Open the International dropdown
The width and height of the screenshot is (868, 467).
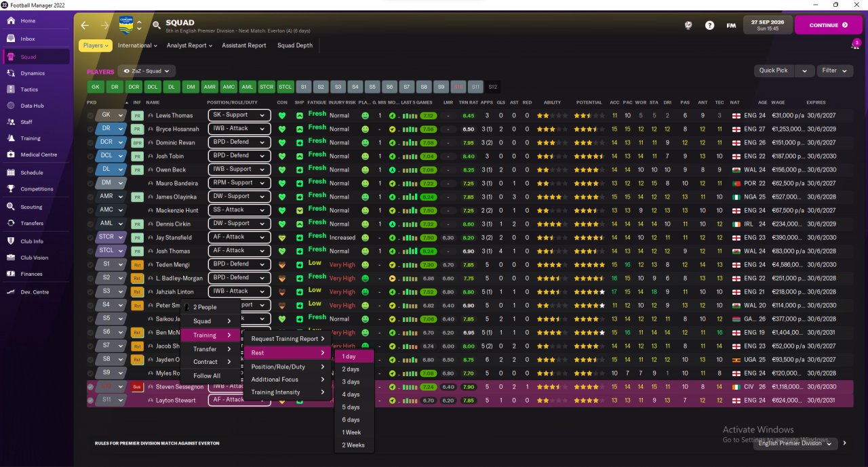pyautogui.click(x=137, y=45)
